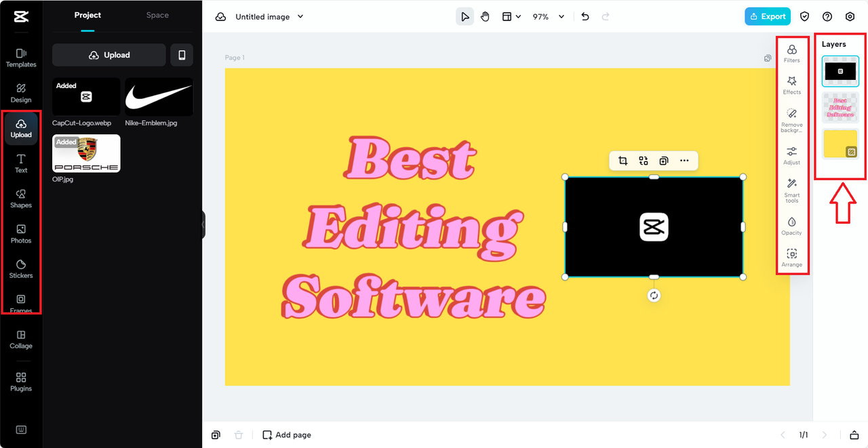Click the replace image icon in the floating toolbar
The image size is (868, 448).
click(644, 161)
